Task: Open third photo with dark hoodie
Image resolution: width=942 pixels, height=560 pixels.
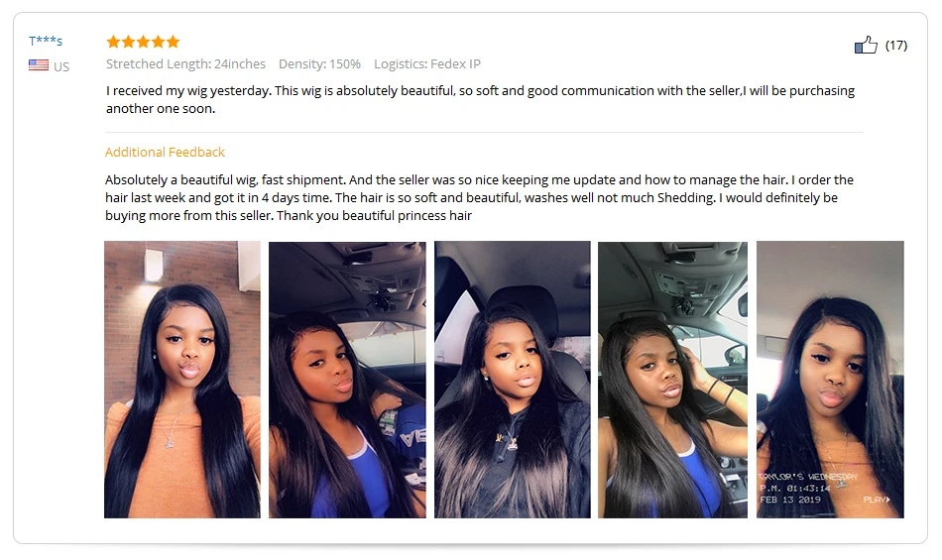Action: [513, 380]
